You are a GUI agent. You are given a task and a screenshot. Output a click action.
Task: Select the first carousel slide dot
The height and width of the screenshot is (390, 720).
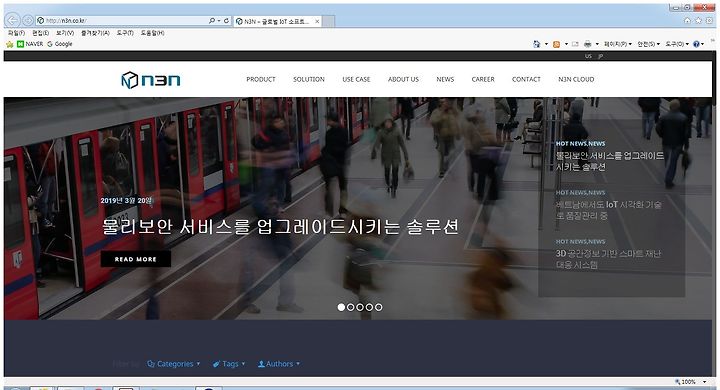pyautogui.click(x=341, y=307)
